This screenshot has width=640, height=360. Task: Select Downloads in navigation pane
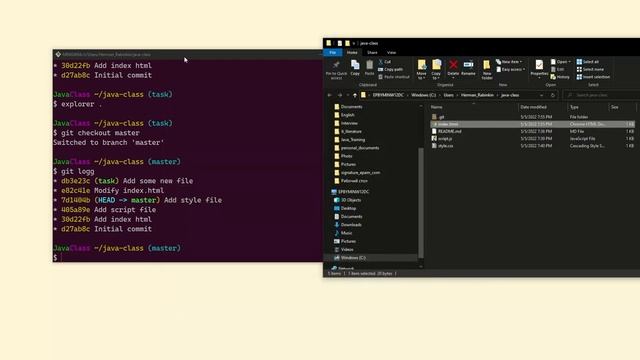point(348,224)
